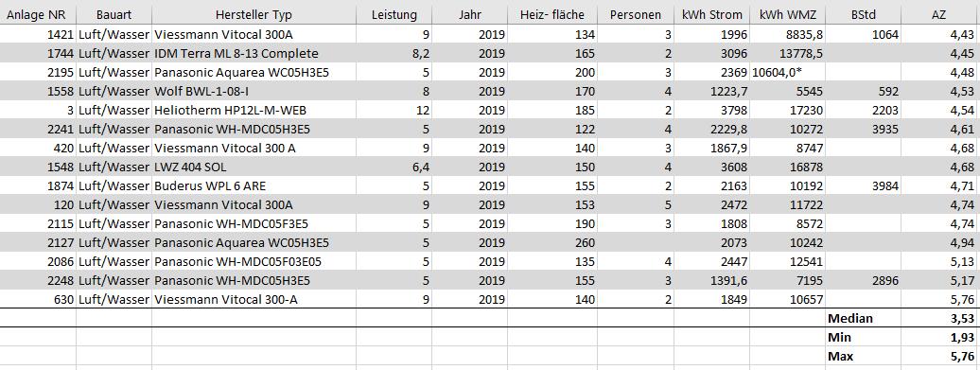Image resolution: width=980 pixels, height=370 pixels.
Task: Click the AZ column header
Action: (940, 14)
